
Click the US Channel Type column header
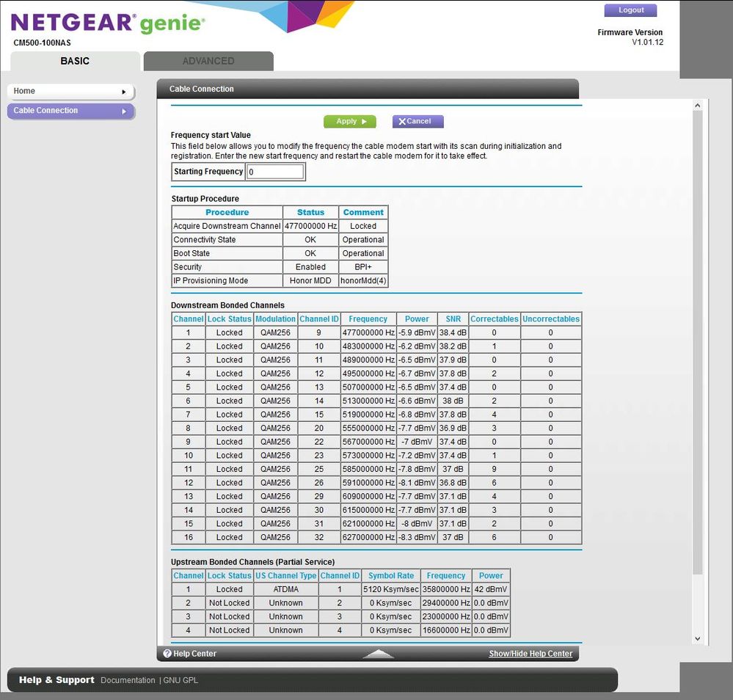coord(285,575)
